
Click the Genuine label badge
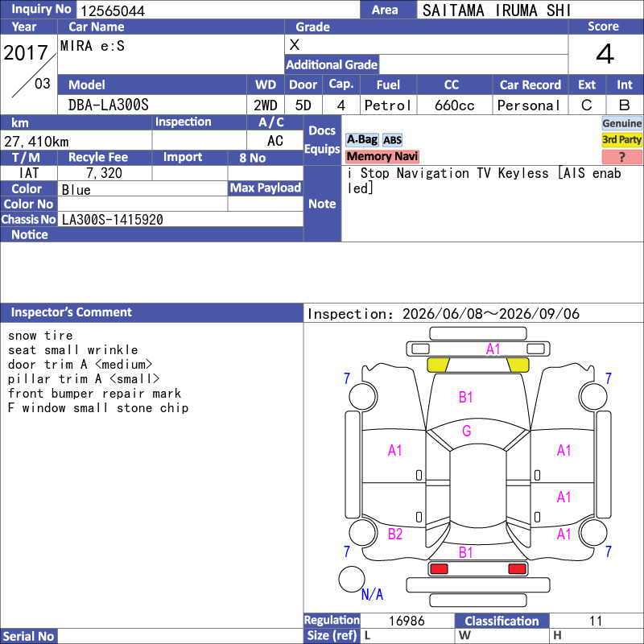point(621,123)
